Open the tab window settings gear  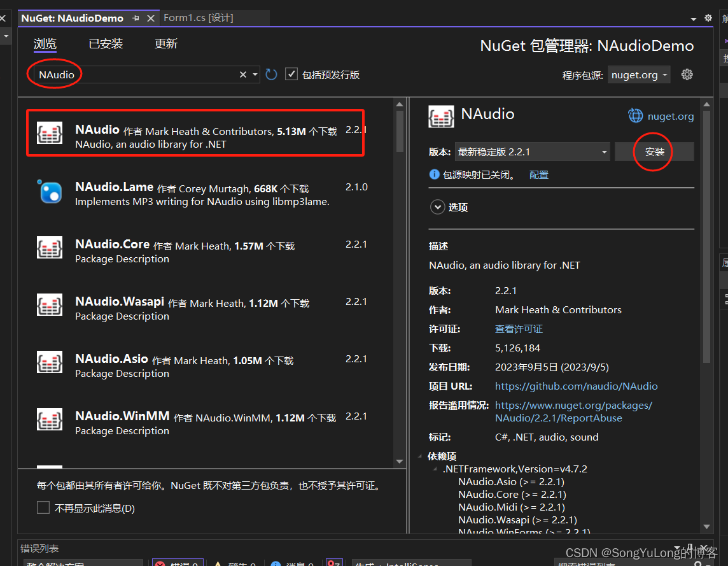[x=708, y=18]
